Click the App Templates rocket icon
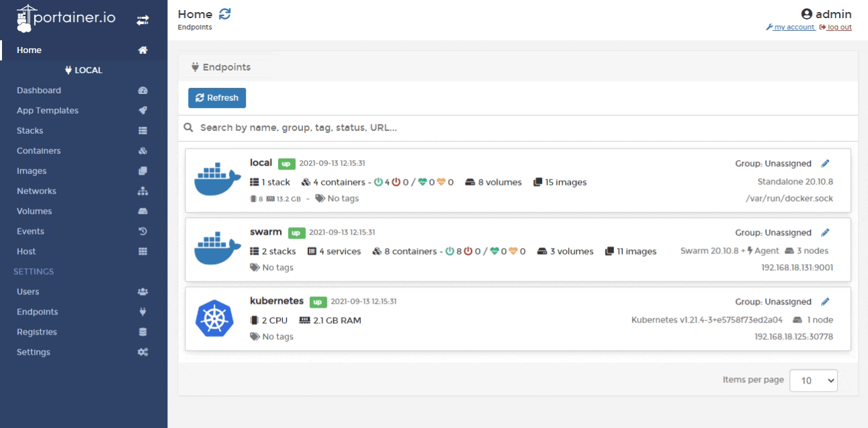This screenshot has width=868, height=428. tap(142, 111)
